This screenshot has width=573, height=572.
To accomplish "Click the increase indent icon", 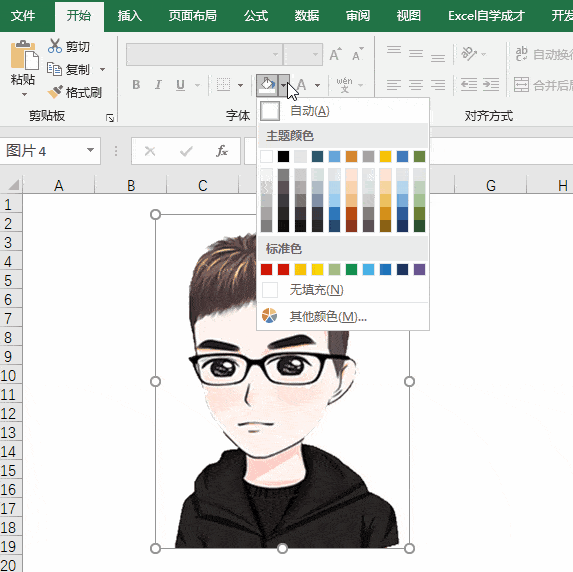I will click(491, 85).
